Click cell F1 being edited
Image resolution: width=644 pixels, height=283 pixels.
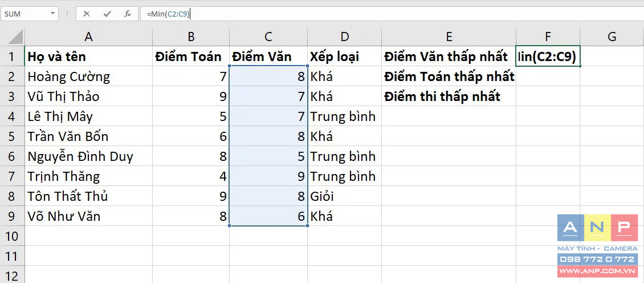pyautogui.click(x=548, y=56)
